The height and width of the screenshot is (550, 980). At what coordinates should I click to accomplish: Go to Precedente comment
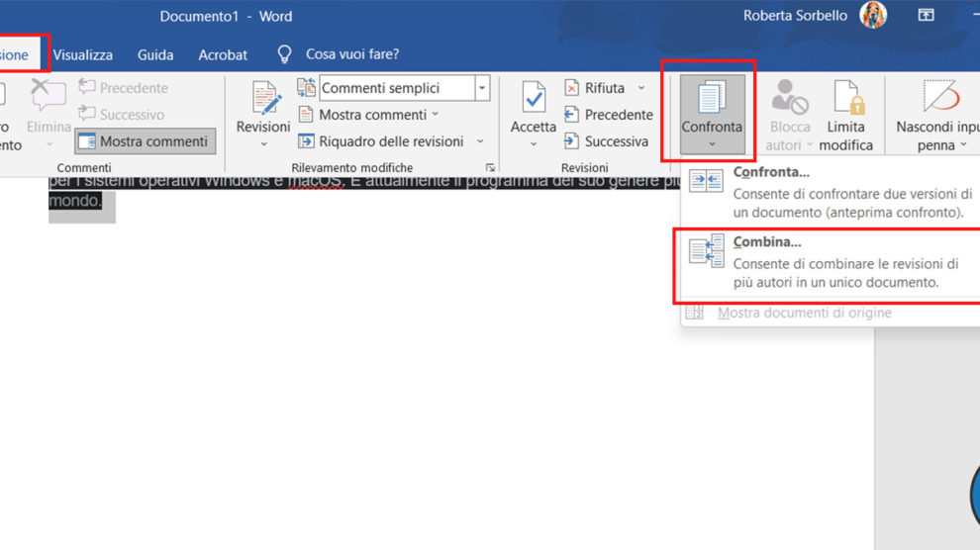(x=124, y=88)
